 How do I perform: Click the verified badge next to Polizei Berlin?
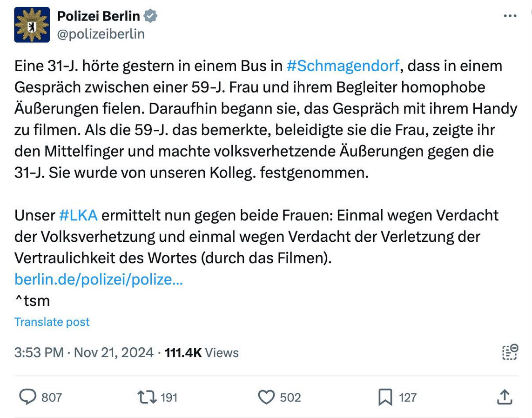point(150,16)
